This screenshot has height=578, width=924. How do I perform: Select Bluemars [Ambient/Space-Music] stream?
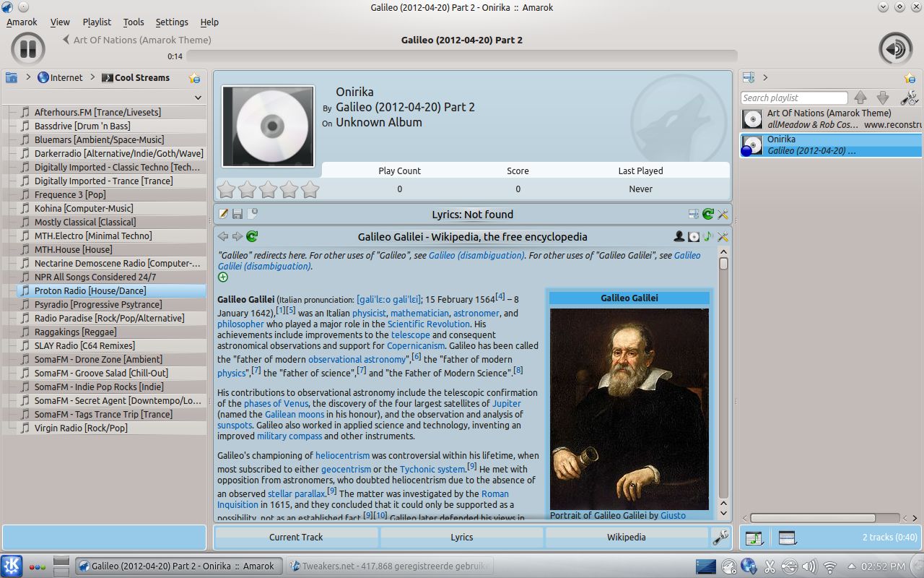click(x=105, y=139)
